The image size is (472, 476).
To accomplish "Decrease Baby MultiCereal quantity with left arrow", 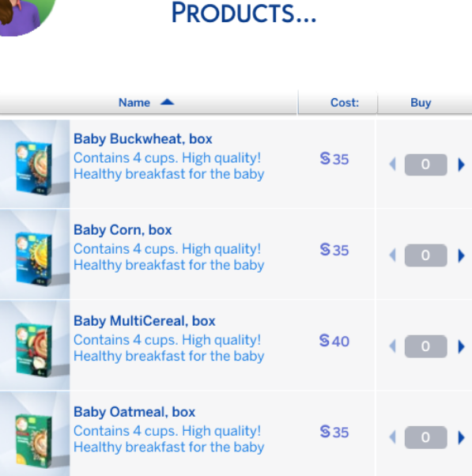I will point(392,346).
